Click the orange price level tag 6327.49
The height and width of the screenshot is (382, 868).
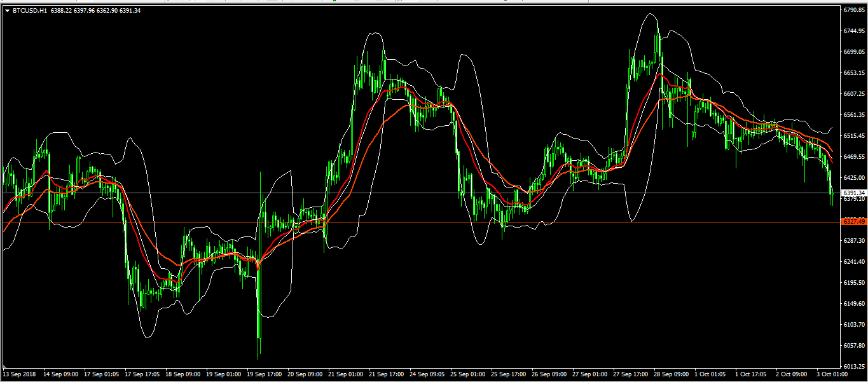pos(853,222)
